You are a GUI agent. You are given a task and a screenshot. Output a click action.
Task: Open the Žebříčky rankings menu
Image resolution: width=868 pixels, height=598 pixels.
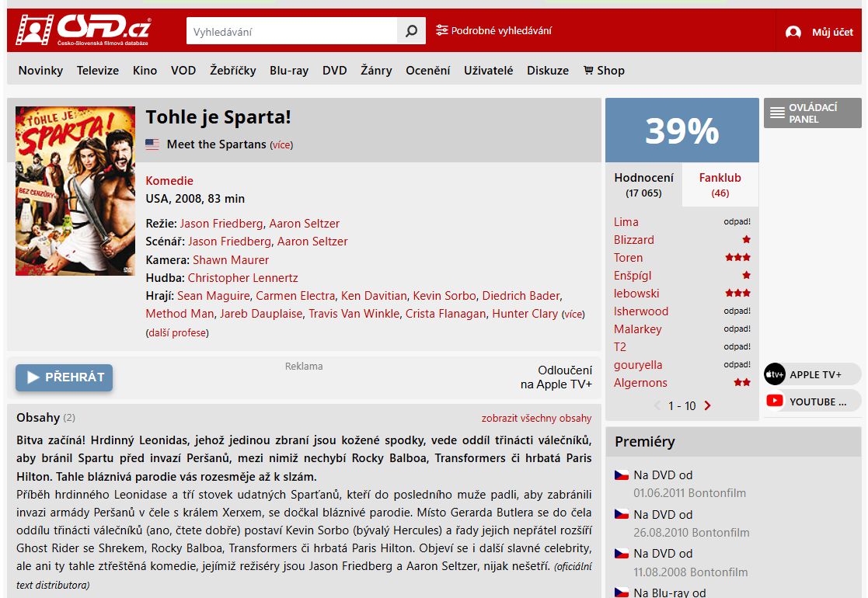(x=233, y=70)
